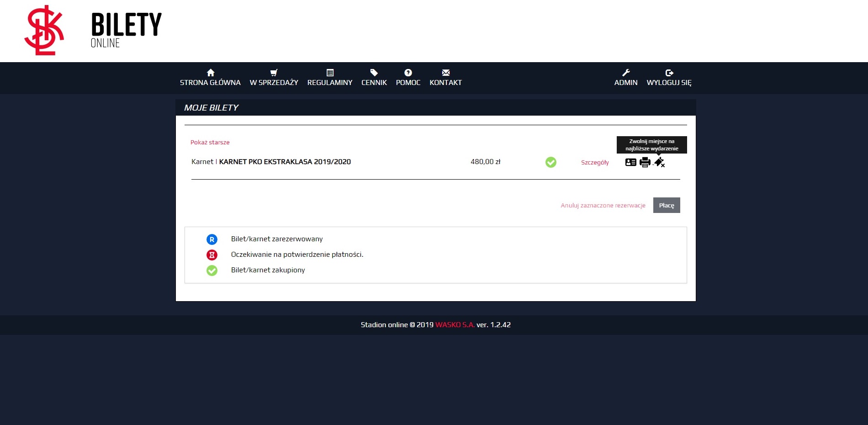
Task: Select the KARNET PKO EKSTRAKLASA 2019/2020 entry
Action: pos(285,162)
